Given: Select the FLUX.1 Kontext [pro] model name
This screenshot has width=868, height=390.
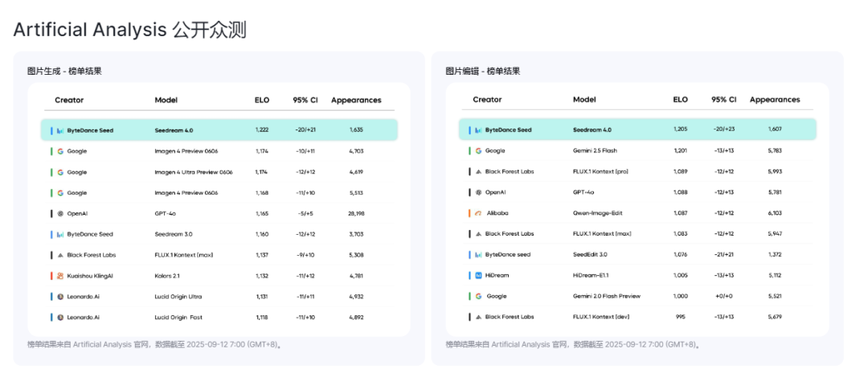Looking at the screenshot, I should [600, 172].
